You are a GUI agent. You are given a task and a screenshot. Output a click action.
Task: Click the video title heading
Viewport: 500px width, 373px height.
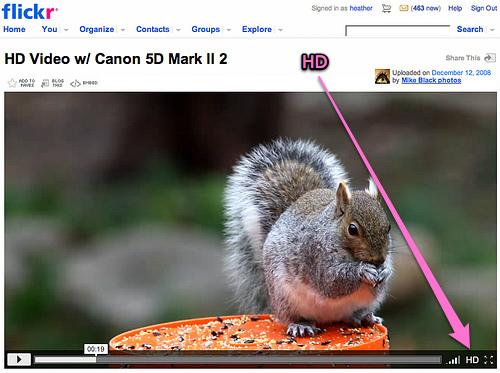(x=116, y=59)
